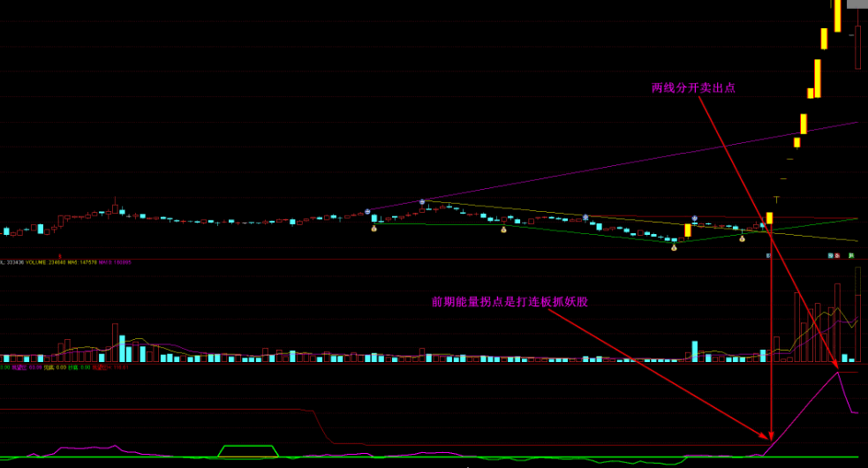Click the highest round blue marker on purple trendline

[422, 202]
